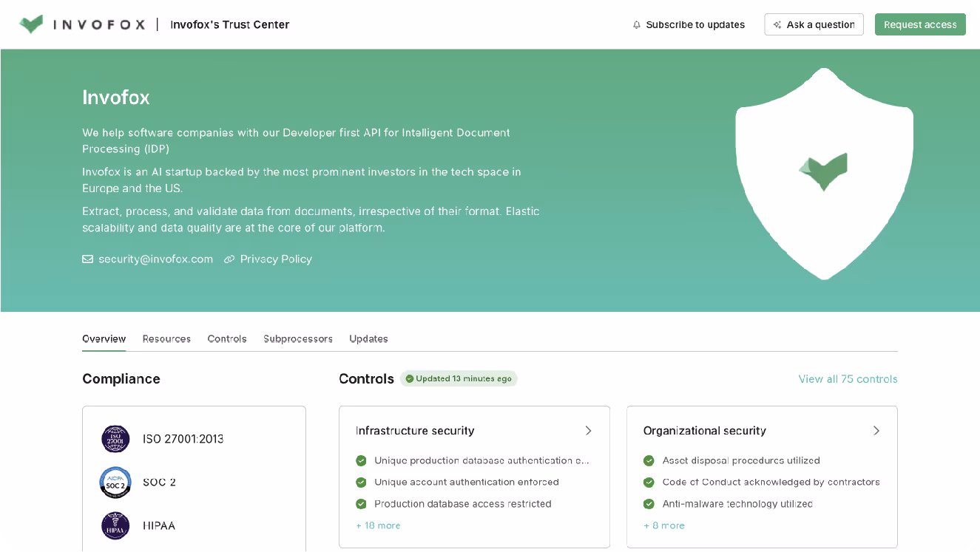Click the Compliance section heading

(x=121, y=378)
